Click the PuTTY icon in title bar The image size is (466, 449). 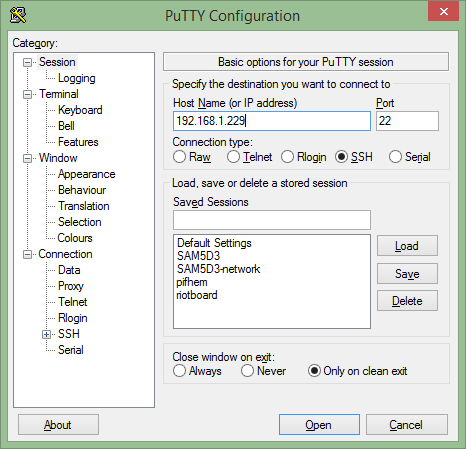click(x=18, y=15)
